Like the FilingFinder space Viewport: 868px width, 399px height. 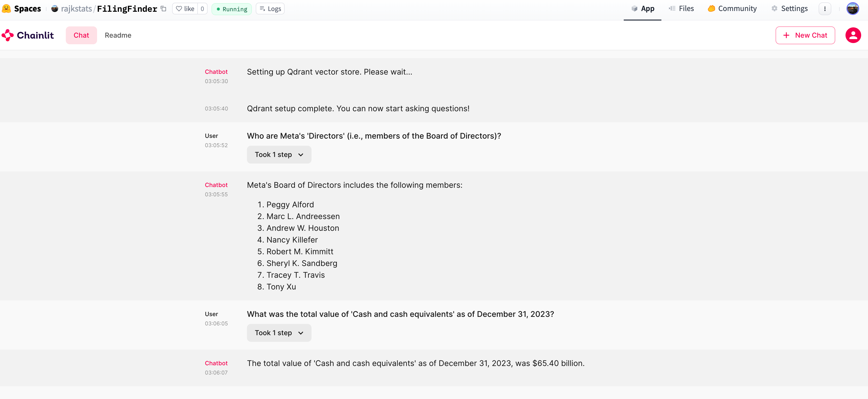pos(185,9)
